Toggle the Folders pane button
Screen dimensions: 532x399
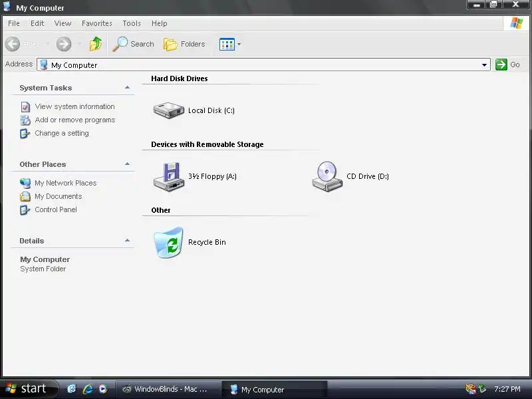pos(184,44)
